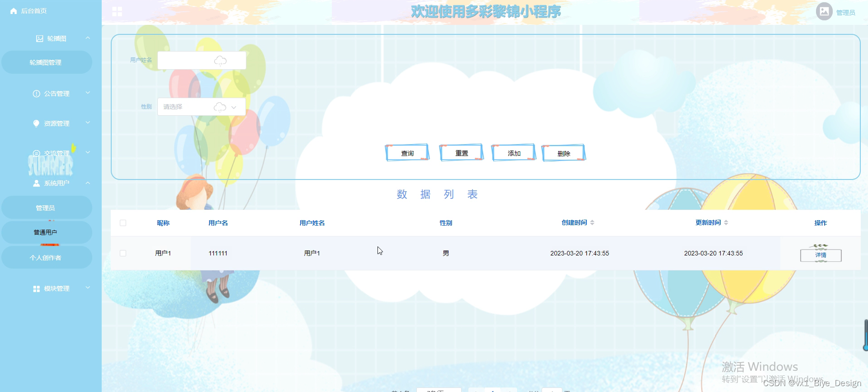Click the 昵称 column header
This screenshot has height=392, width=868.
[x=163, y=223]
